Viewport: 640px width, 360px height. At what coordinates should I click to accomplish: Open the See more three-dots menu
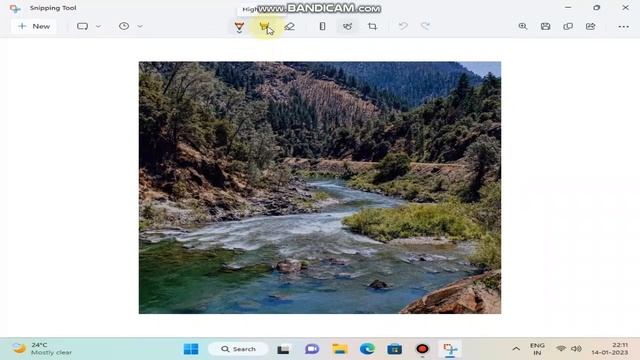click(623, 27)
